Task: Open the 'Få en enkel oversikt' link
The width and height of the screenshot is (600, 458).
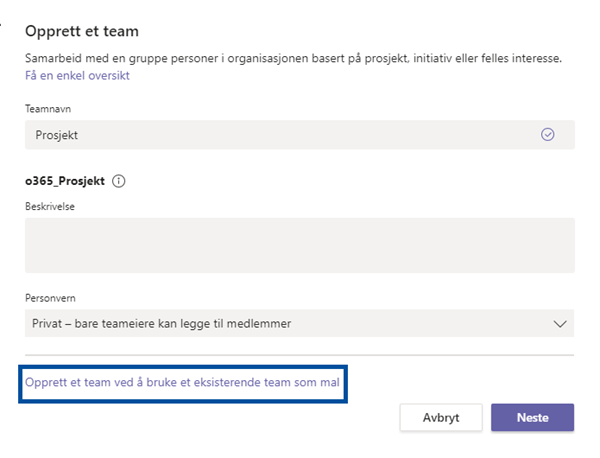Action: [77, 75]
